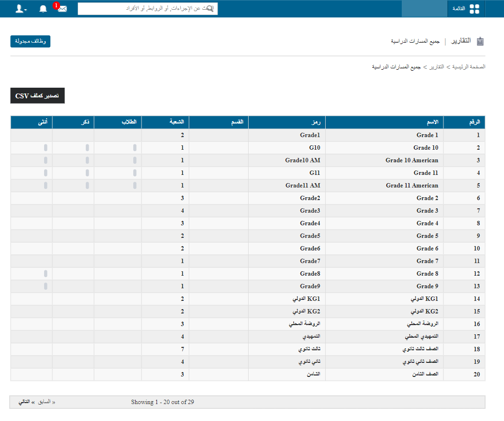Click the القسم column header
The width and height of the screenshot is (504, 421).
(x=219, y=122)
